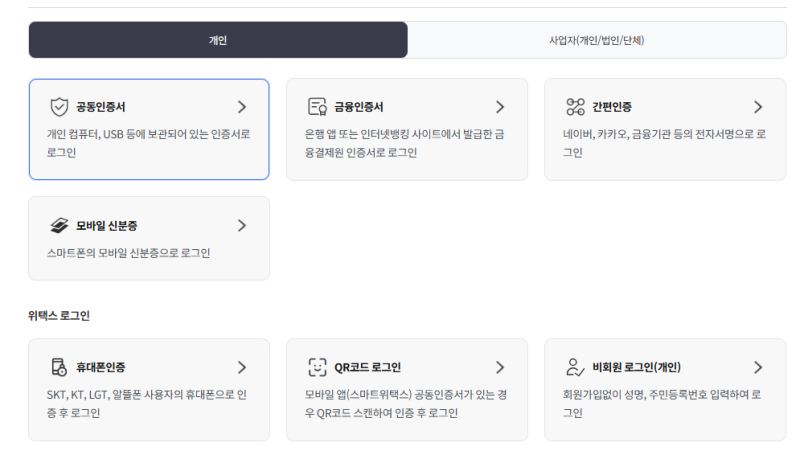Click description '네이버, 카카오, 금융기관 등의 전자서명으로 로그인'
Viewport: 800px width, 459px height.
click(x=664, y=143)
